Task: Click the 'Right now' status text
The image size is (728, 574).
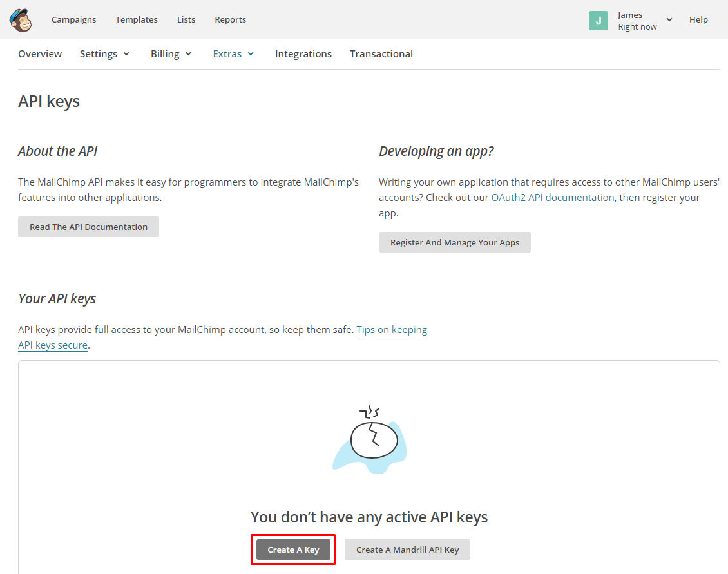Action: (x=637, y=27)
